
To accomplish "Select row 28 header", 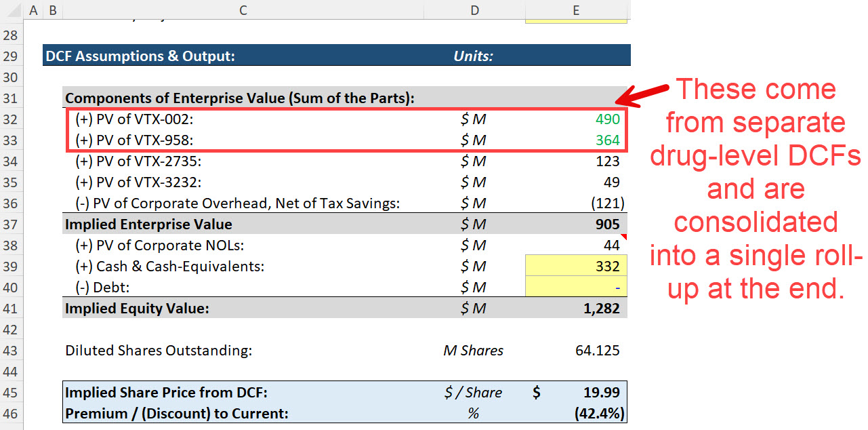I will [x=12, y=35].
